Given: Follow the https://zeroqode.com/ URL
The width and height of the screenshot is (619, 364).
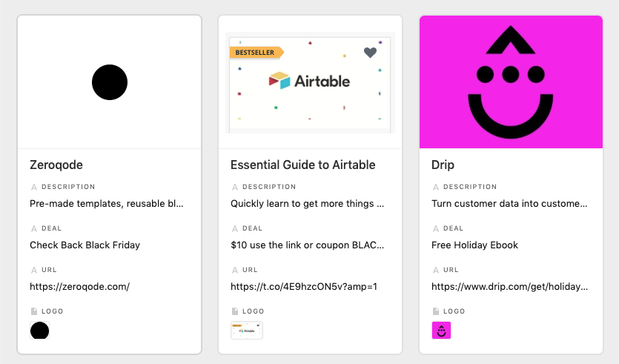Looking at the screenshot, I should click(80, 287).
